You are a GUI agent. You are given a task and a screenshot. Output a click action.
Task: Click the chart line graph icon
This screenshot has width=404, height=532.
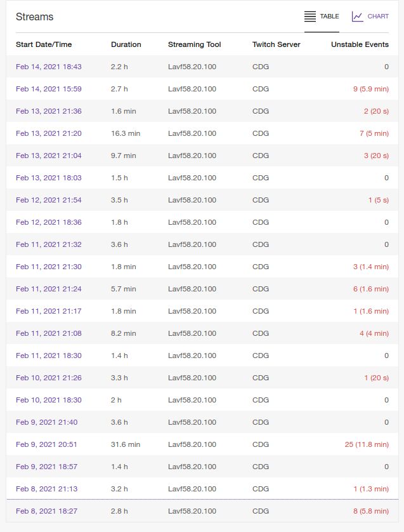click(x=358, y=17)
